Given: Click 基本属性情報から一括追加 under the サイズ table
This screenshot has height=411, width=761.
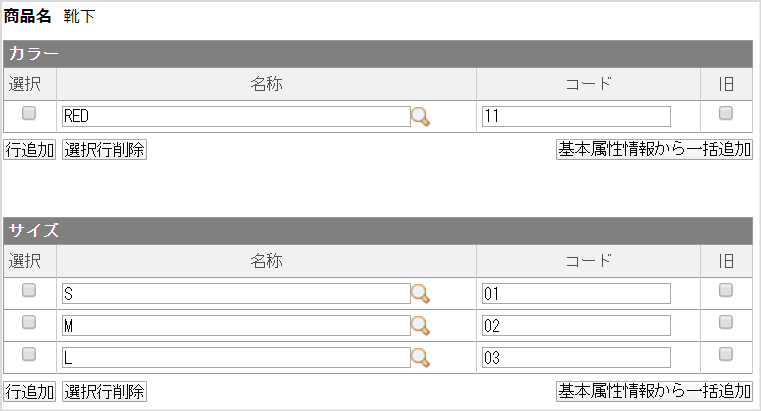Looking at the screenshot, I should (654, 391).
